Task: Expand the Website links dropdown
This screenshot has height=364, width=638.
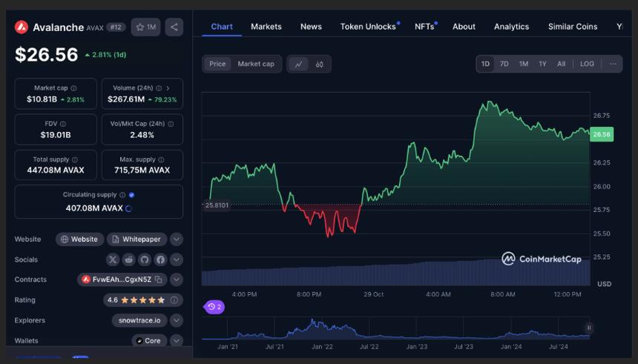Action: tap(176, 239)
